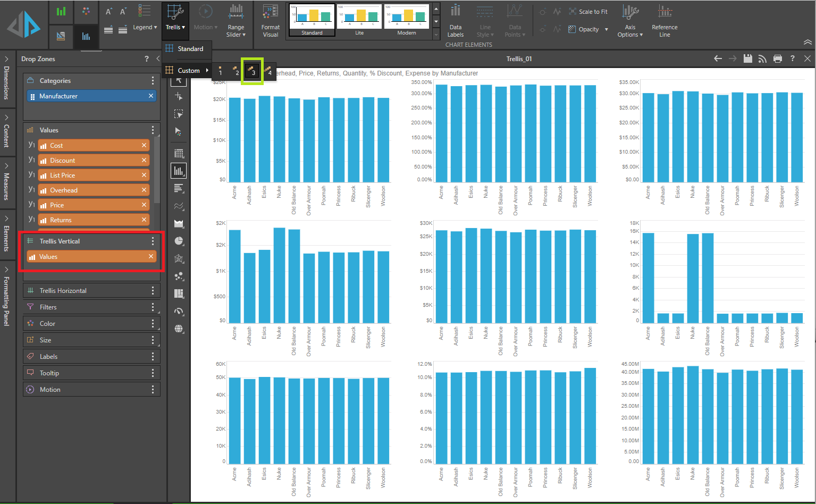Click the undo back arrow icon
This screenshot has width=816, height=504.
(x=718, y=58)
